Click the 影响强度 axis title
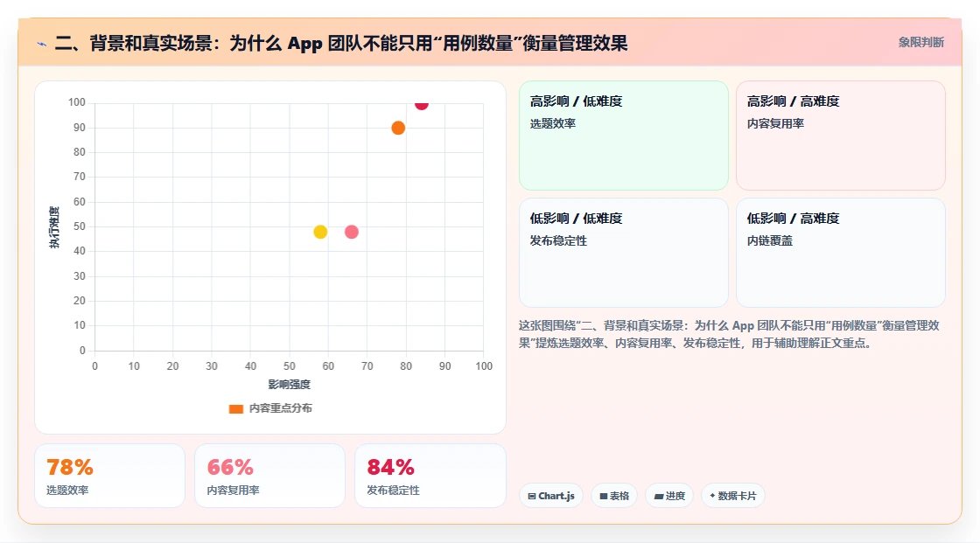This screenshot has width=980, height=543. [290, 384]
